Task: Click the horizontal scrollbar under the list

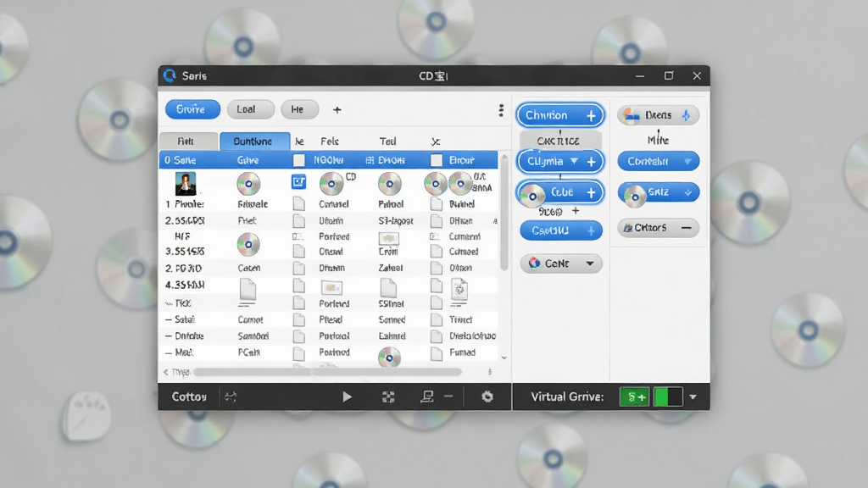Action: (327, 372)
